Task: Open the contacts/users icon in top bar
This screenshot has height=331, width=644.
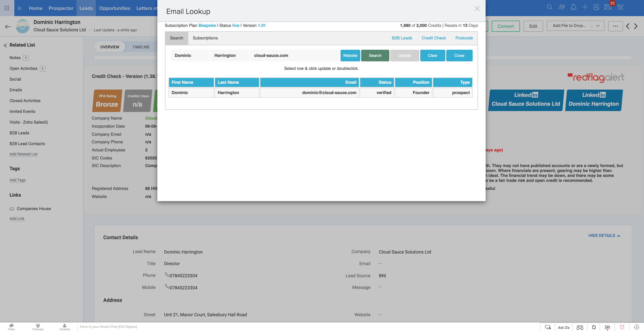Action: 562,7
